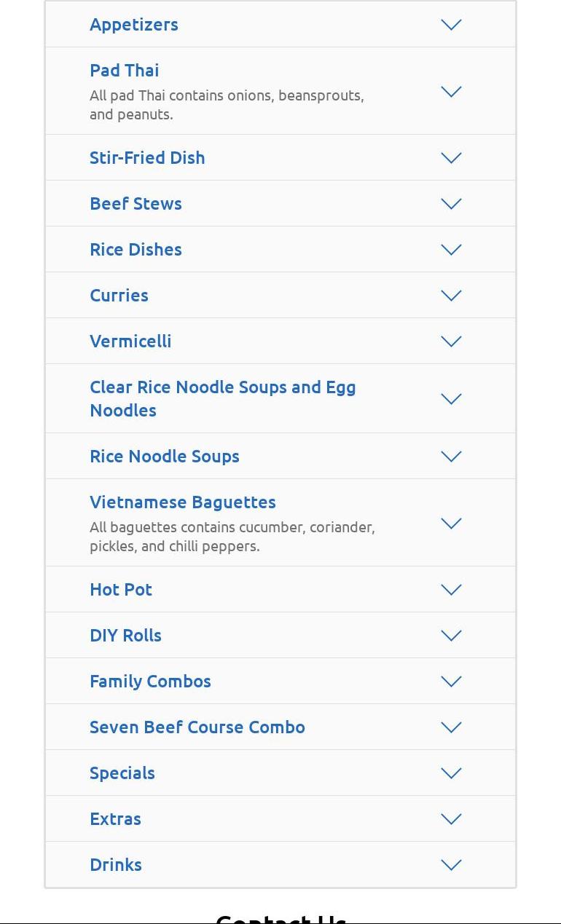Click the Vietnamese Baguettes title

183,502
